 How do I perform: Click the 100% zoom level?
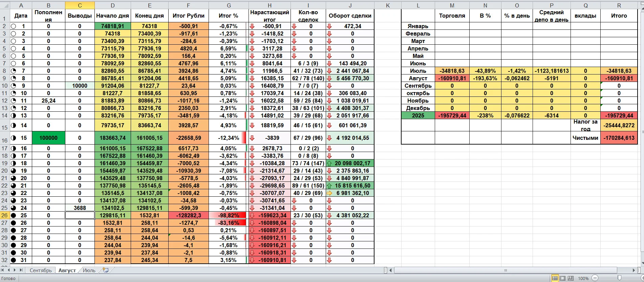583,279
